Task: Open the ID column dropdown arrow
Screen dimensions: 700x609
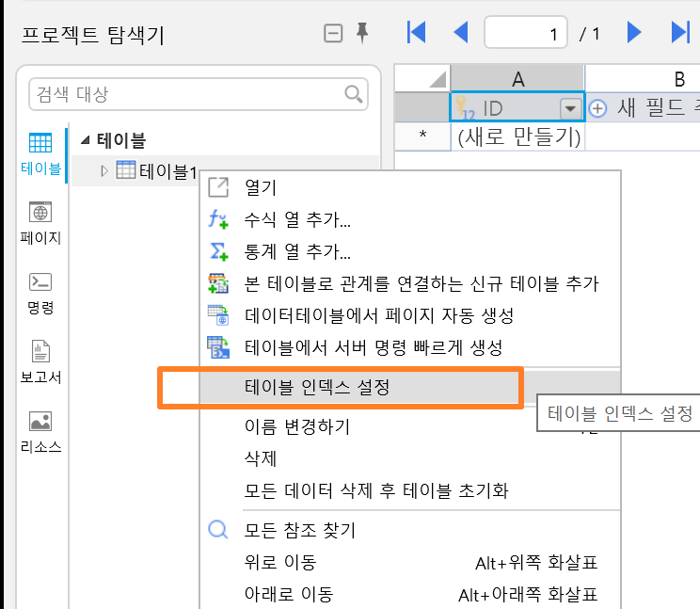Action: point(570,108)
